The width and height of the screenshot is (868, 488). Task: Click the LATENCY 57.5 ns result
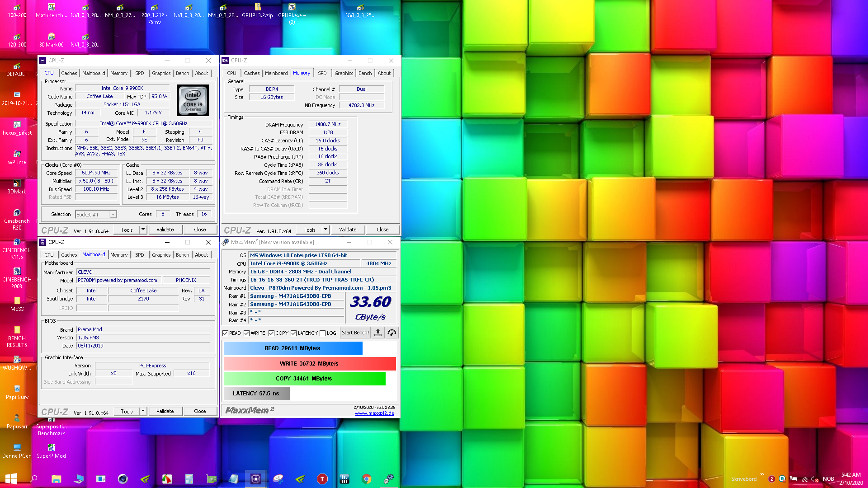pyautogui.click(x=256, y=394)
